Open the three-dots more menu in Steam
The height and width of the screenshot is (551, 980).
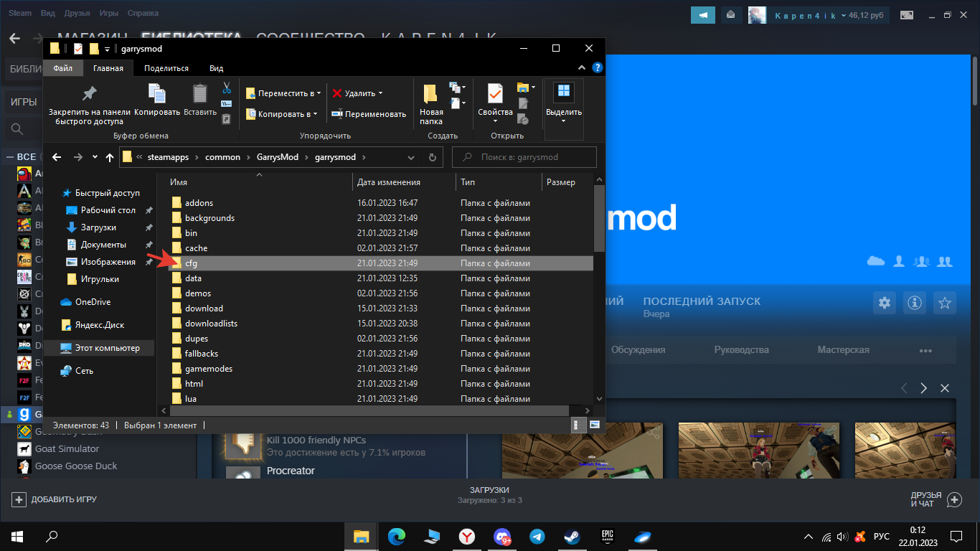click(x=925, y=350)
